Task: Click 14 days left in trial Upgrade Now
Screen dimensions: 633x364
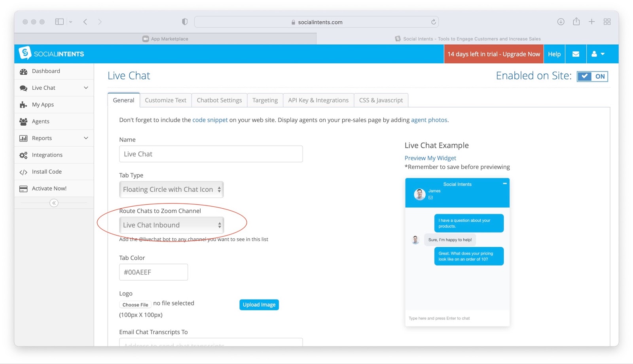Action: pos(494,54)
